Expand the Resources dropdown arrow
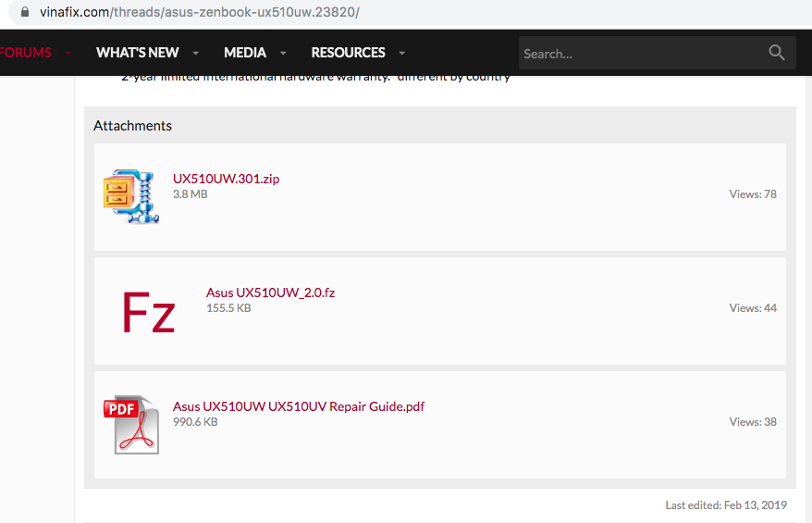The image size is (812, 523). click(x=402, y=53)
